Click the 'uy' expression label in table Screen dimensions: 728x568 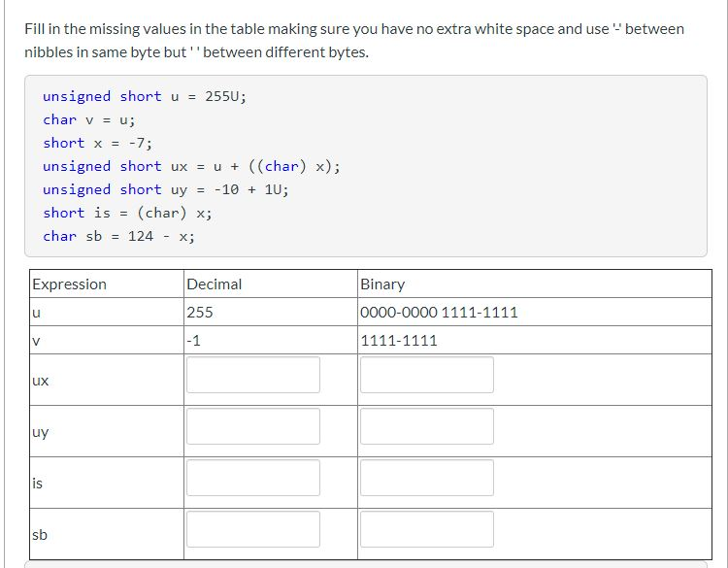tap(41, 432)
